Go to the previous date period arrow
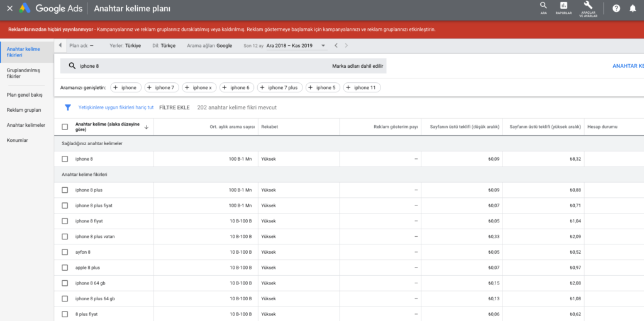 (x=336, y=46)
